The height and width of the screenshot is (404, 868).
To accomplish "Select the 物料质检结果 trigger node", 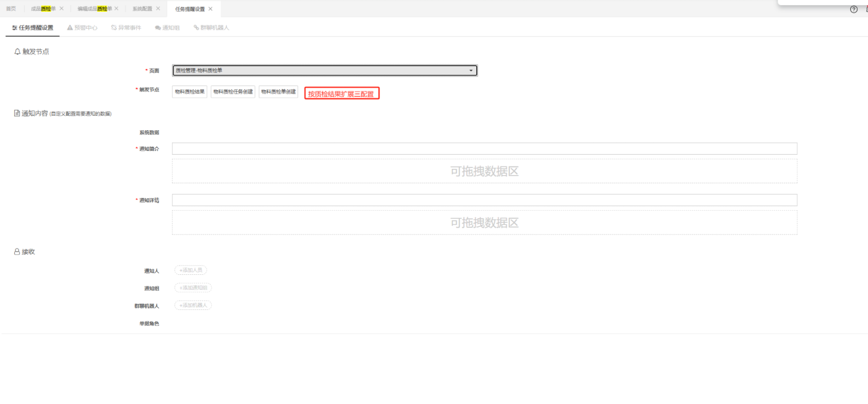I will 190,92.
